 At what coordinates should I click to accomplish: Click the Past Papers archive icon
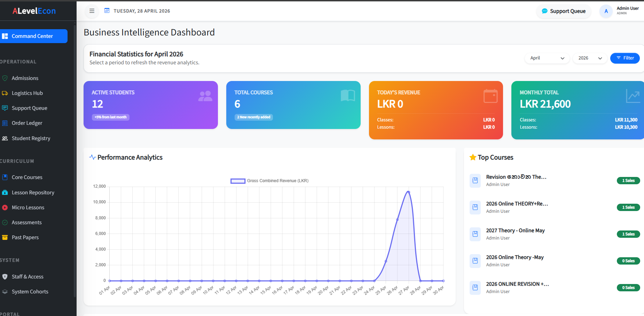pyautogui.click(x=5, y=237)
